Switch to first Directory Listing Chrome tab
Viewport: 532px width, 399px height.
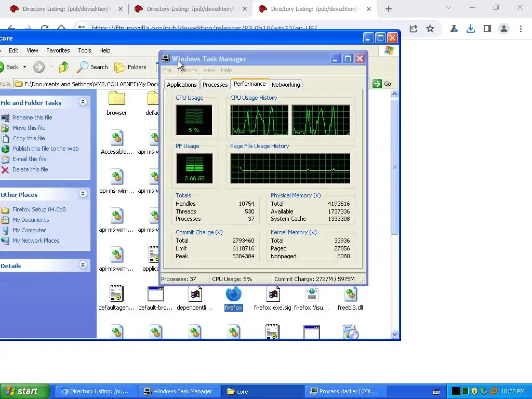tap(66, 9)
